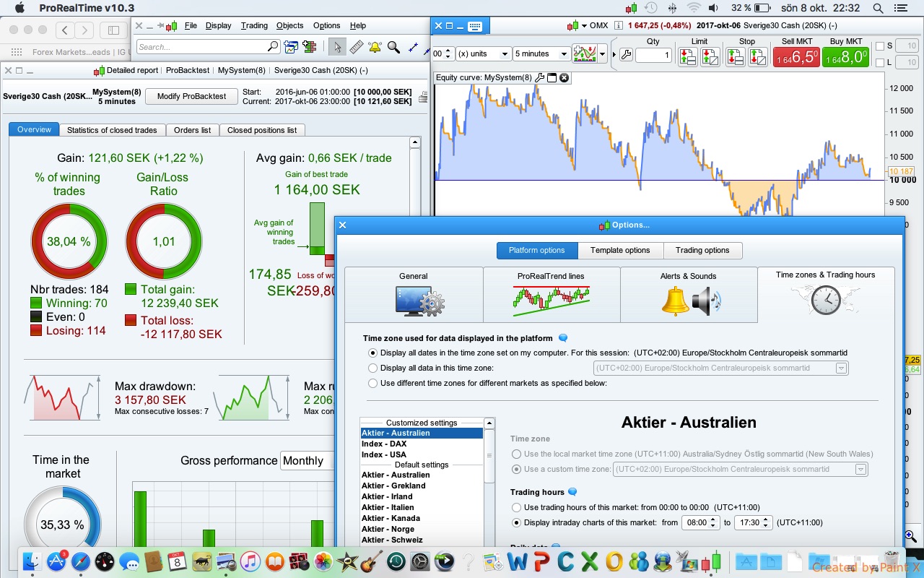
Task: Open the 'Display all data' time zone combo box
Action: point(720,368)
